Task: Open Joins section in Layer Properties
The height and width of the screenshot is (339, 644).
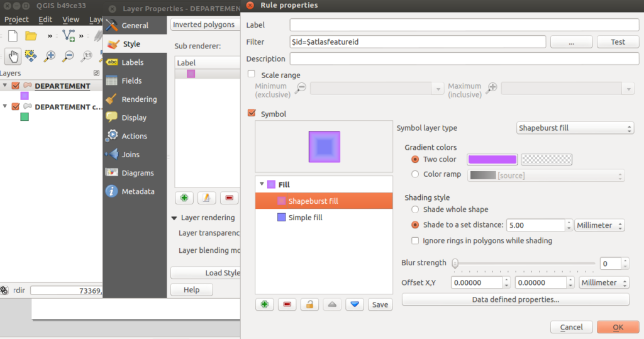Action: click(x=135, y=155)
